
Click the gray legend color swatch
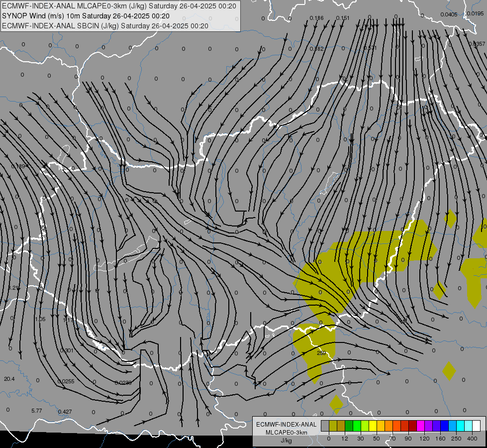pyautogui.click(x=325, y=426)
